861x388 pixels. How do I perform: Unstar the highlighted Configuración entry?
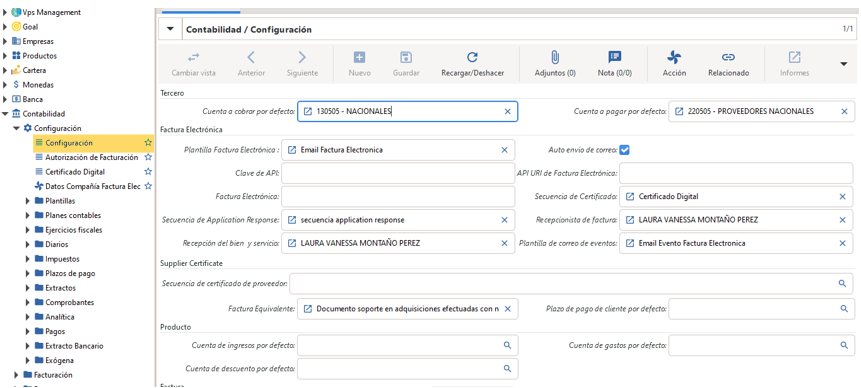(x=148, y=143)
